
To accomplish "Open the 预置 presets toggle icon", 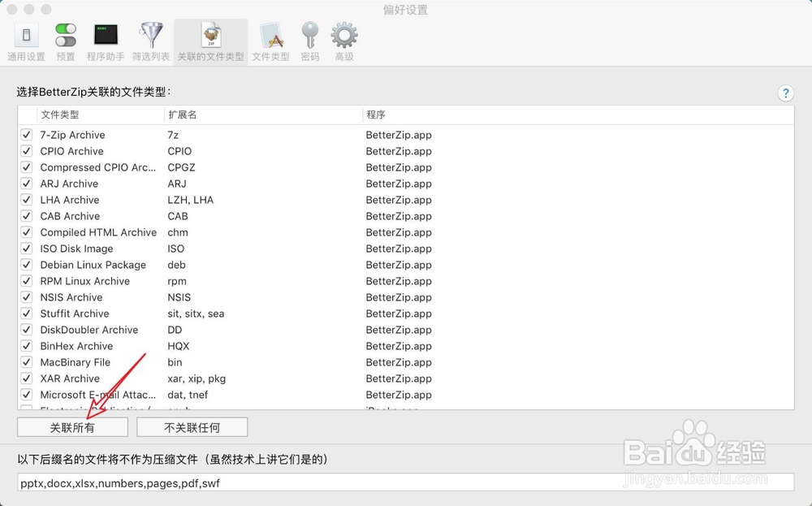I will [x=65, y=35].
